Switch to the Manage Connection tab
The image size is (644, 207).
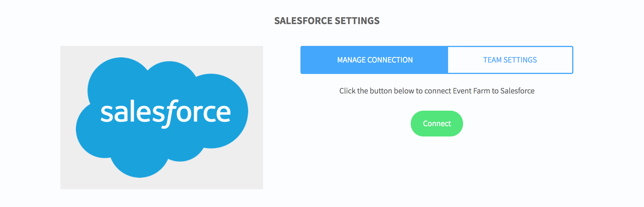tap(374, 60)
